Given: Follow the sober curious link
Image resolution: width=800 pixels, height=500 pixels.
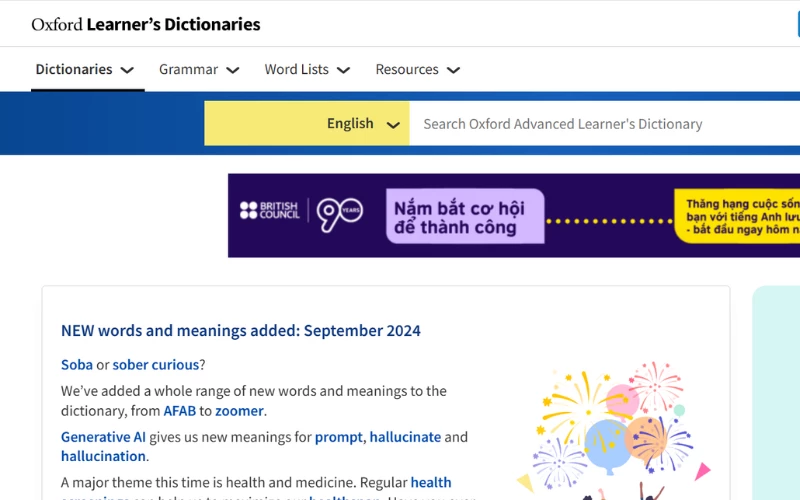Looking at the screenshot, I should click(x=156, y=365).
